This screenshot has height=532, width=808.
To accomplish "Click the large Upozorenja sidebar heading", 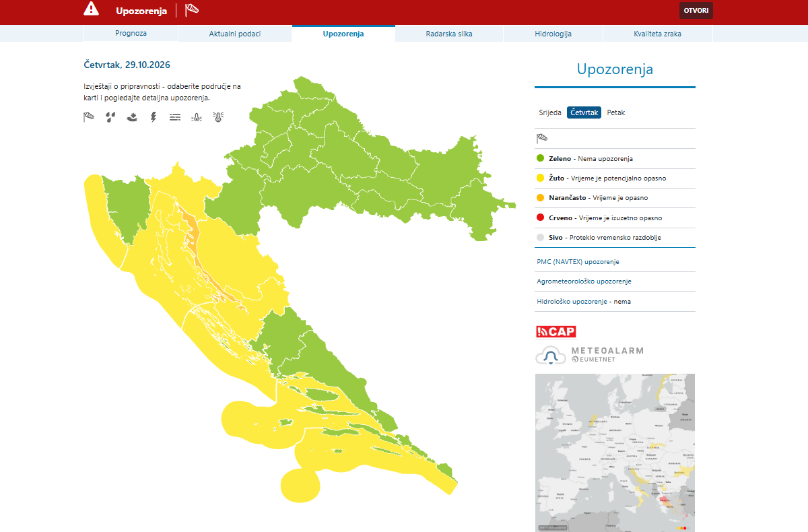I will click(x=615, y=69).
